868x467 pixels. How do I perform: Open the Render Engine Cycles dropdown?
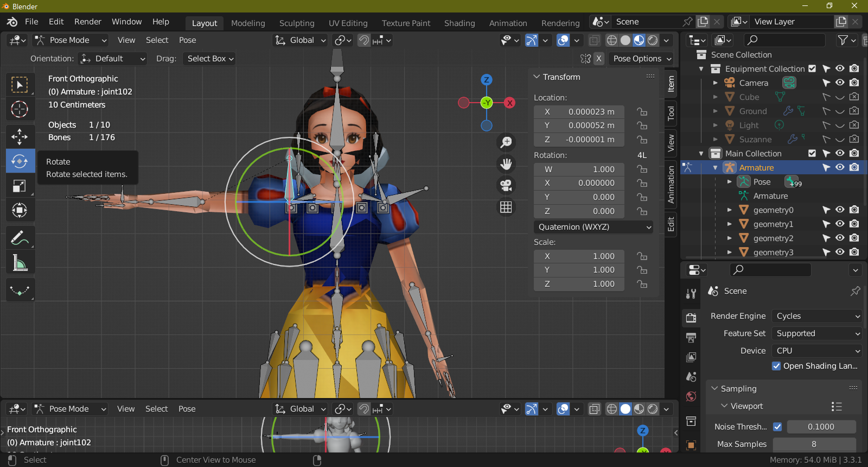(x=817, y=316)
